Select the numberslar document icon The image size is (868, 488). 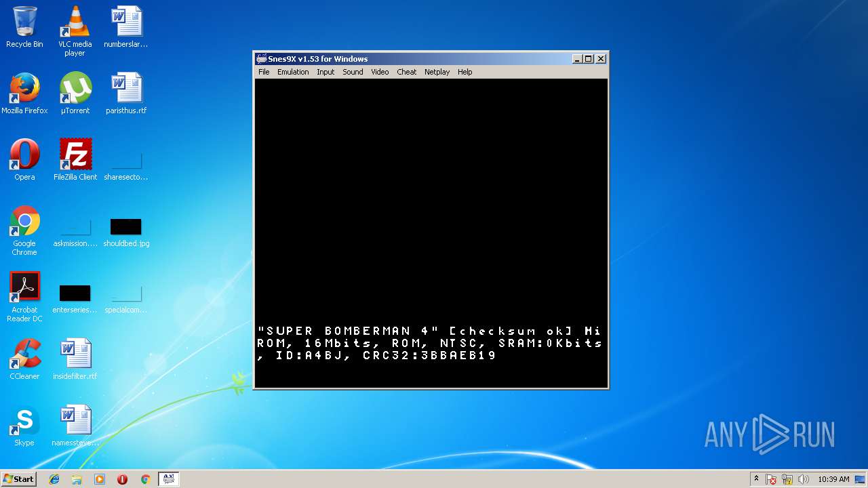coord(126,27)
